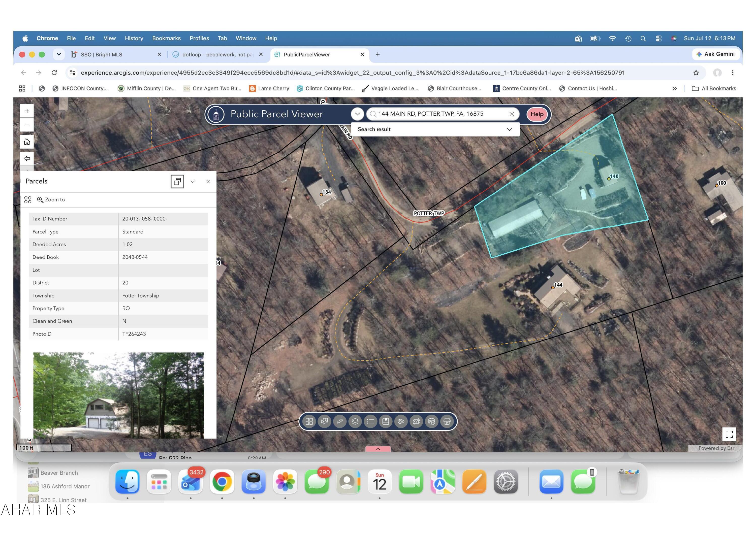756x534 pixels.
Task: Expand the pink bottom panel arrow
Action: click(x=378, y=449)
